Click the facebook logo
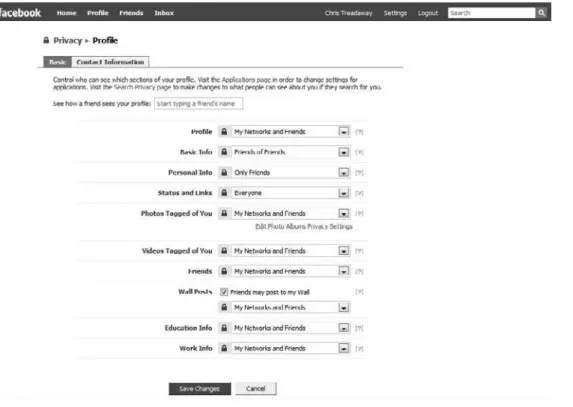Screen dimensions: 573x407 pos(20,13)
